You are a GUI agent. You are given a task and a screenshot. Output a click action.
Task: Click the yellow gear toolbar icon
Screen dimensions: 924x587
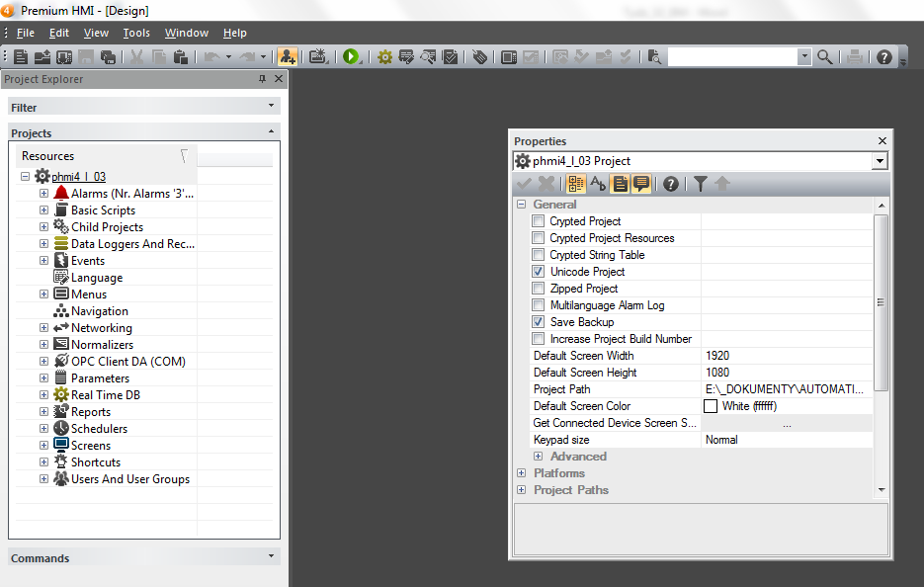point(384,56)
